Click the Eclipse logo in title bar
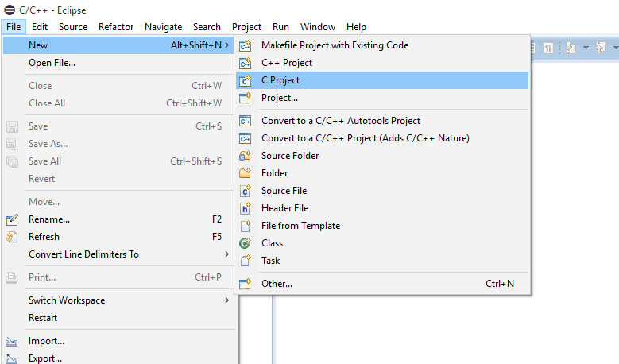 [x=10, y=10]
